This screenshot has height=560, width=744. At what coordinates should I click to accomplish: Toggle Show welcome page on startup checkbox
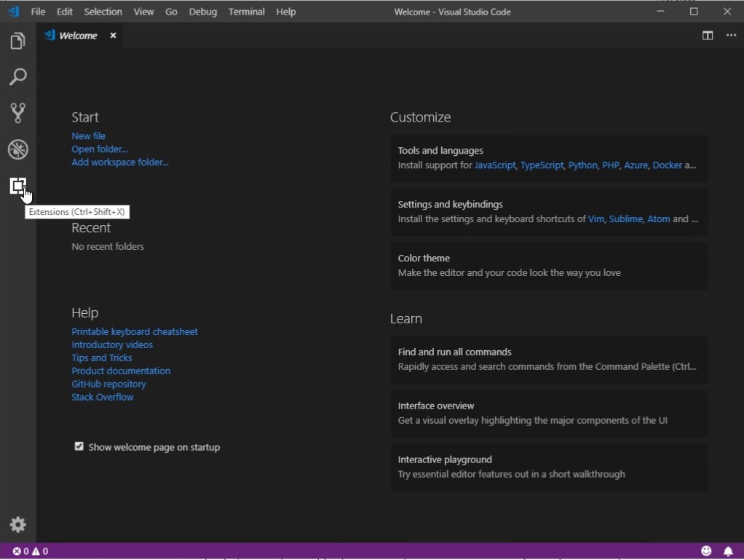click(79, 446)
